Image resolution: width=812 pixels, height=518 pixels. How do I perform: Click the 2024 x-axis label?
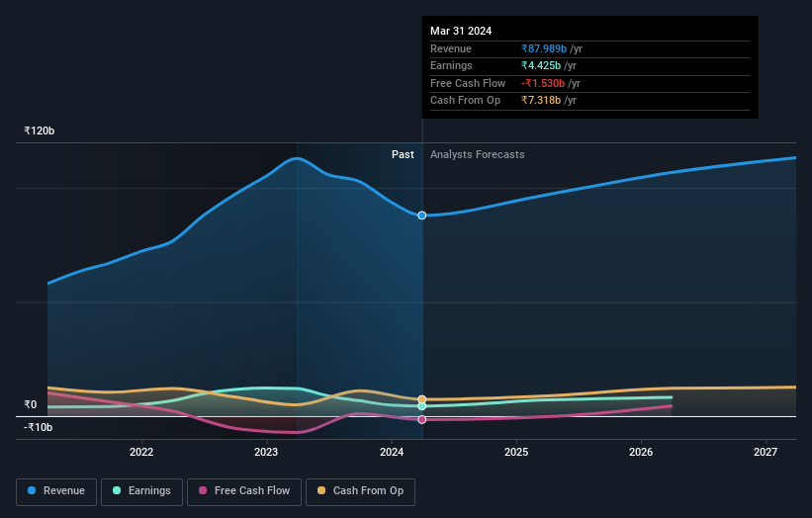tap(392, 452)
